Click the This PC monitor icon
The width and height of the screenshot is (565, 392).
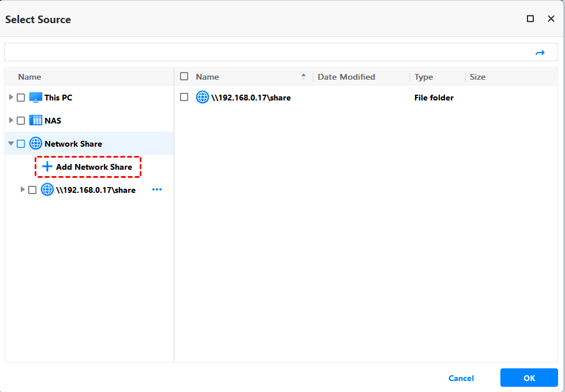click(36, 98)
